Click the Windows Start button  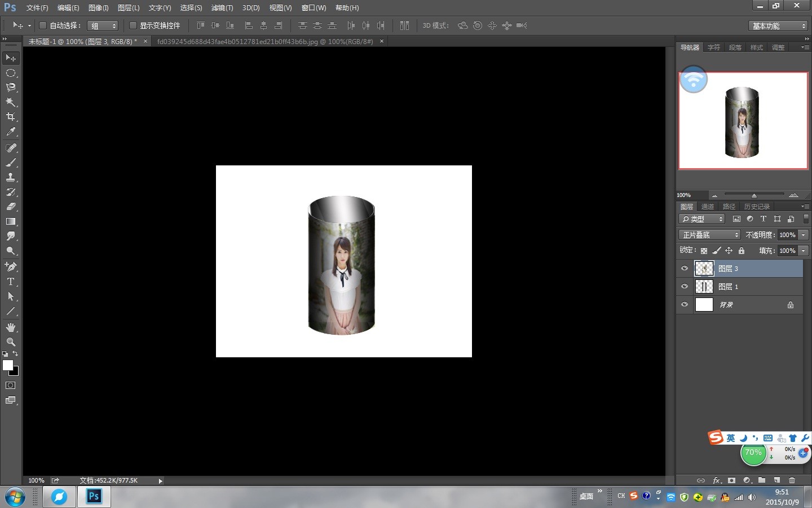coord(15,497)
